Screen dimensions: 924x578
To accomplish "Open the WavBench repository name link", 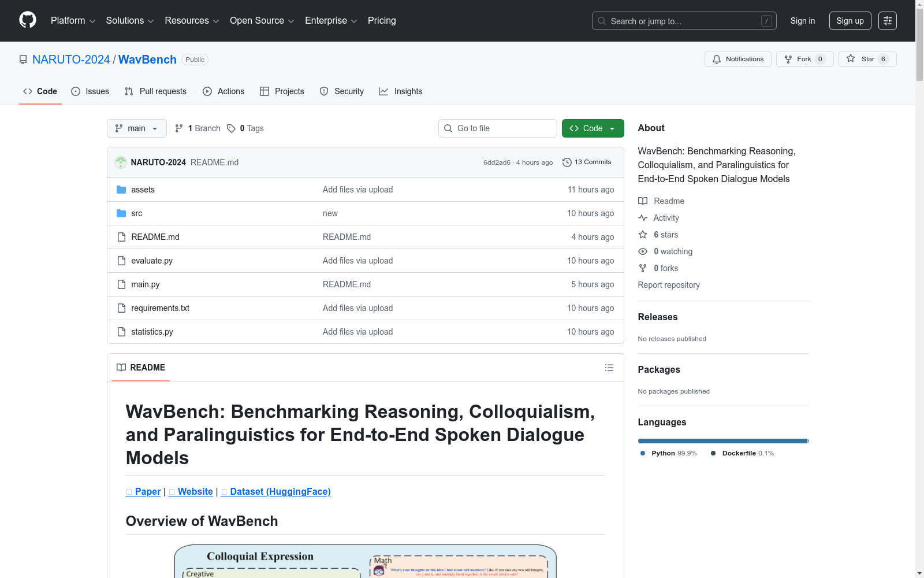I will point(147,60).
